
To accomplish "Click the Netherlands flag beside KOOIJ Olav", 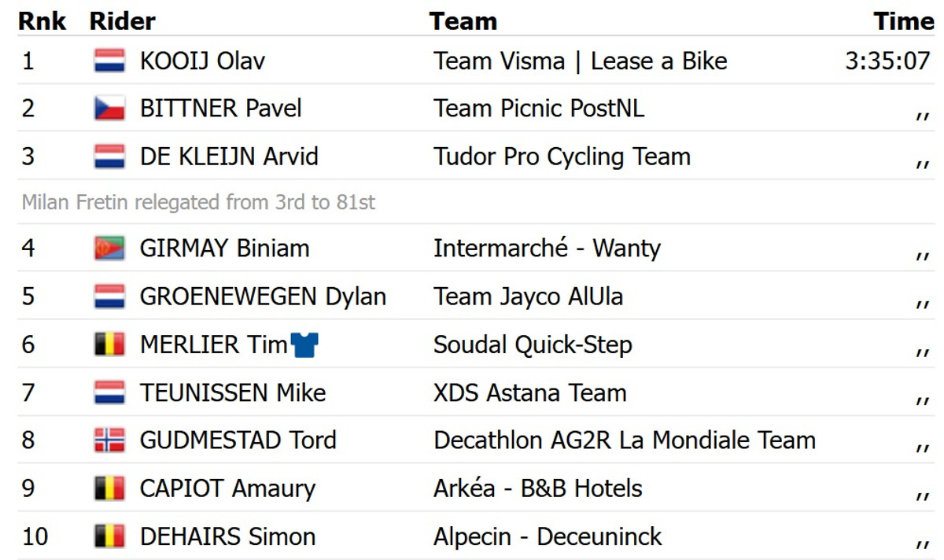I will click(x=109, y=61).
